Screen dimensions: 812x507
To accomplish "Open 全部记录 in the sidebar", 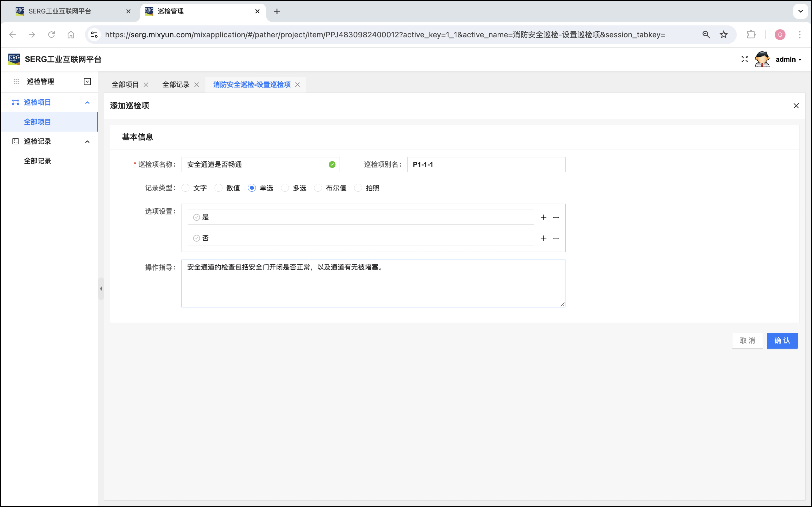I will coord(37,161).
